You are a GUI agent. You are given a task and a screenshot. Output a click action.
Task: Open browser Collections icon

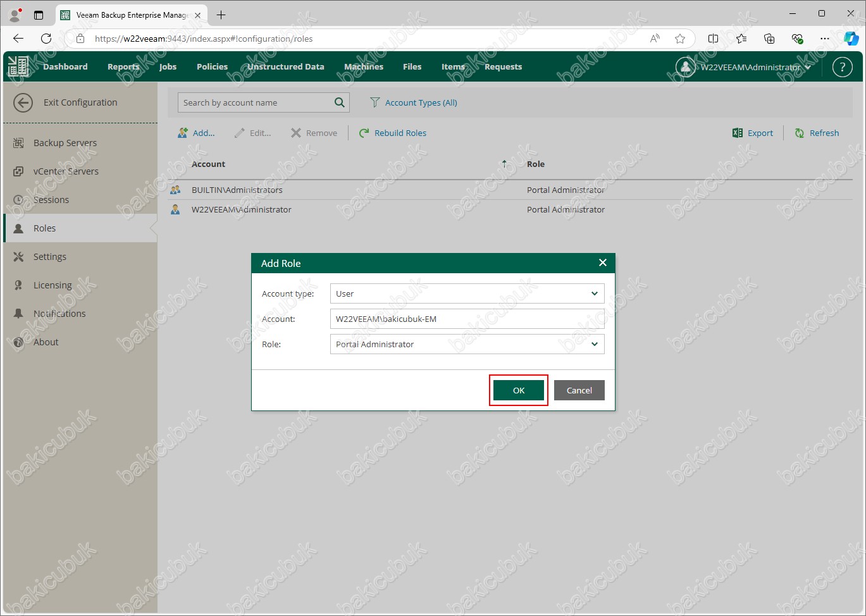769,39
